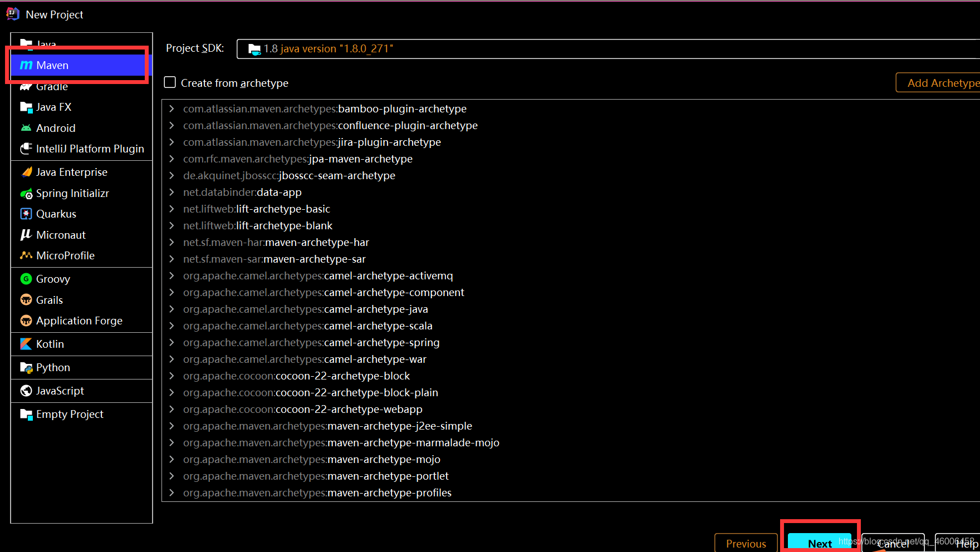The image size is (980, 552).
Task: Choose Micronaut project type label
Action: pyautogui.click(x=61, y=235)
